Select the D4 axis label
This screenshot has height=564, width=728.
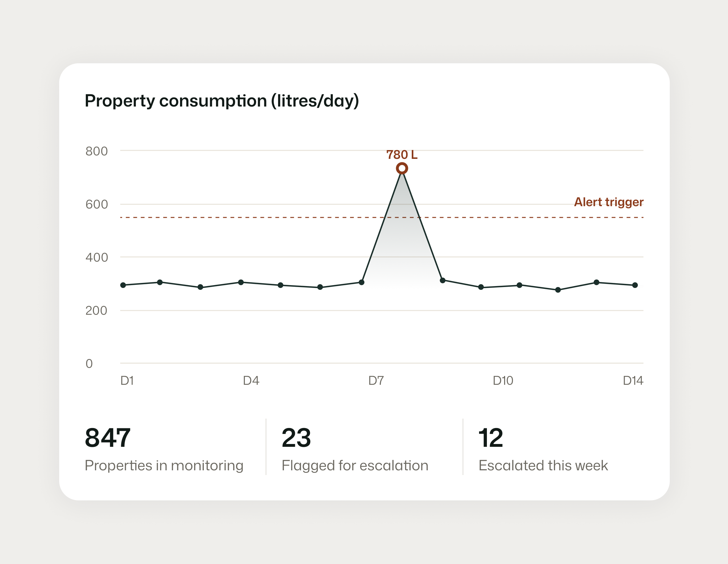click(251, 381)
